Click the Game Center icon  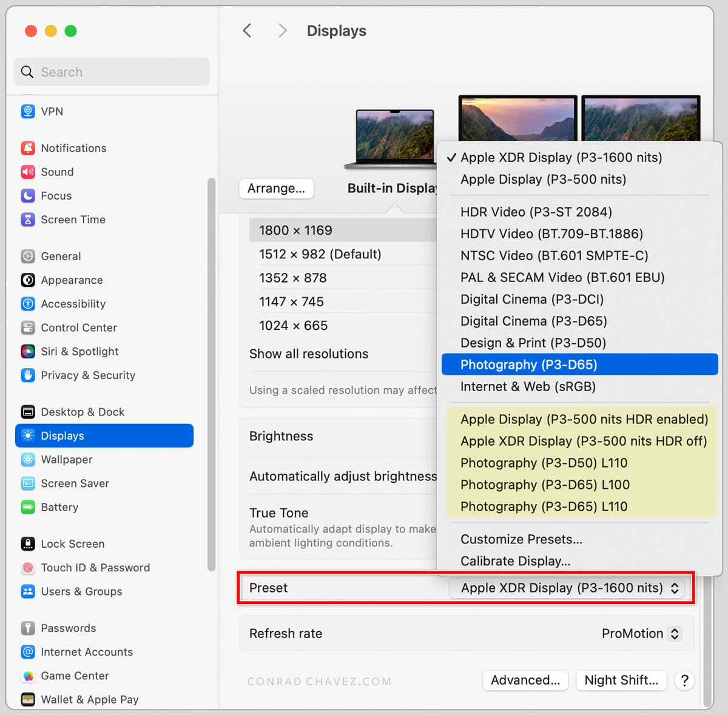28,676
